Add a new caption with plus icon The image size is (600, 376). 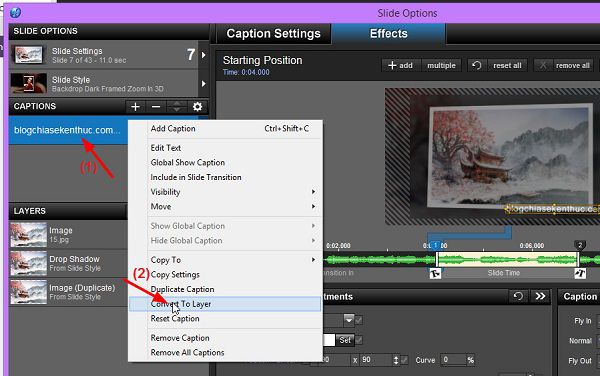click(x=135, y=107)
